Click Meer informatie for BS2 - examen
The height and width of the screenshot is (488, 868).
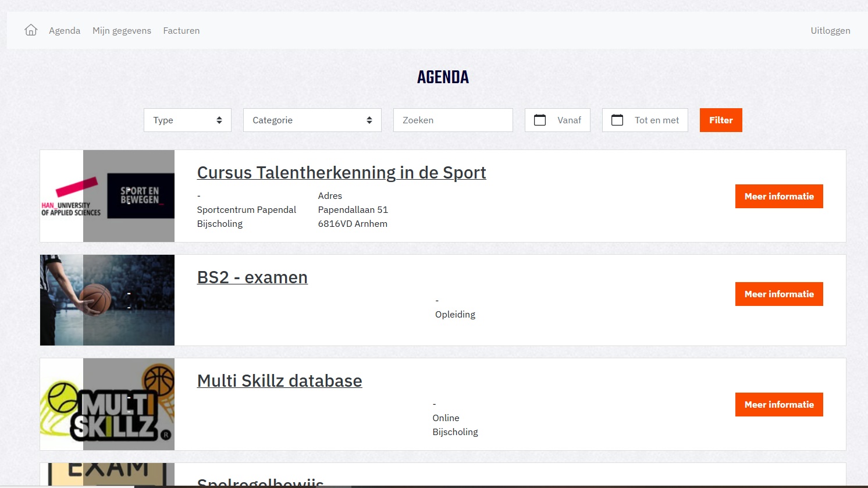point(779,294)
